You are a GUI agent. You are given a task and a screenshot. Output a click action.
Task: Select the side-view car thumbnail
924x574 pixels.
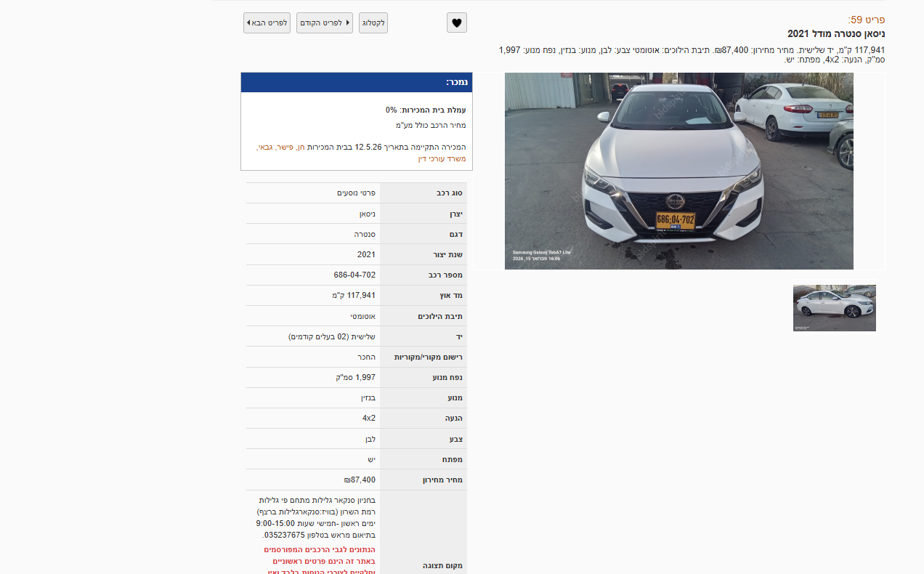pos(835,308)
